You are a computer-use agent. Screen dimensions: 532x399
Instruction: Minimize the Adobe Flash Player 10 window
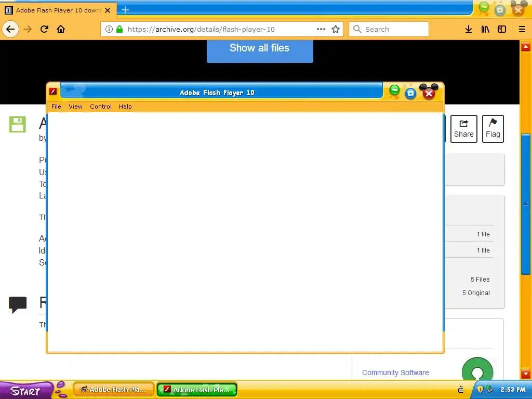click(394, 90)
